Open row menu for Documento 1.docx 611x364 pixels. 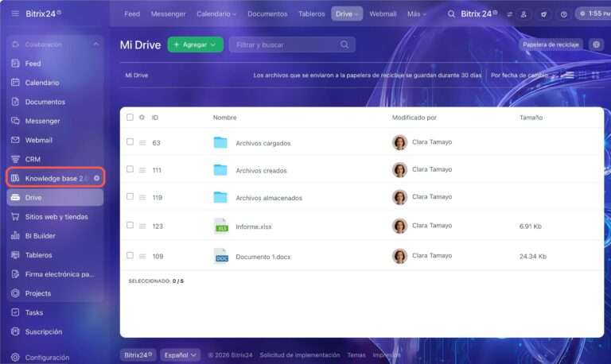tap(142, 256)
